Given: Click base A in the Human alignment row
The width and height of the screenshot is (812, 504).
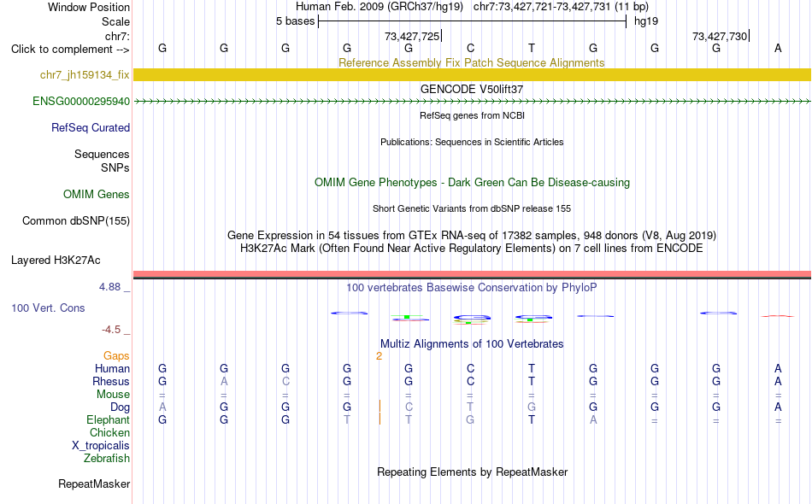Looking at the screenshot, I should tap(778, 368).
